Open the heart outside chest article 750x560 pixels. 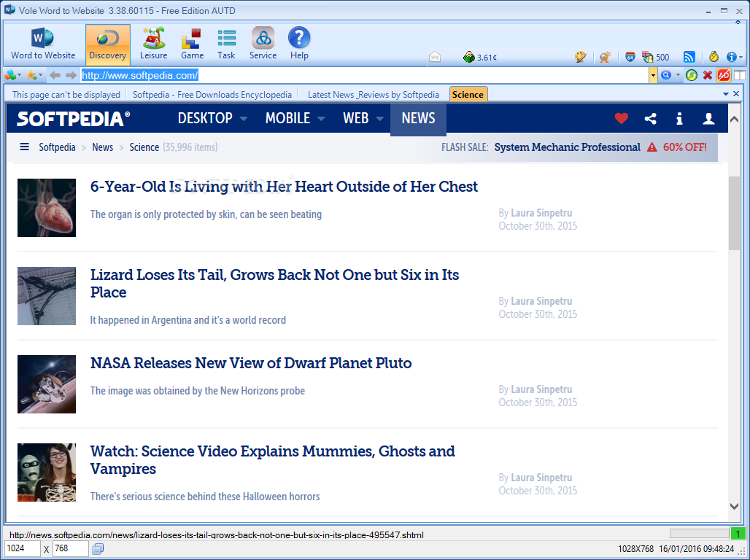pos(284,187)
